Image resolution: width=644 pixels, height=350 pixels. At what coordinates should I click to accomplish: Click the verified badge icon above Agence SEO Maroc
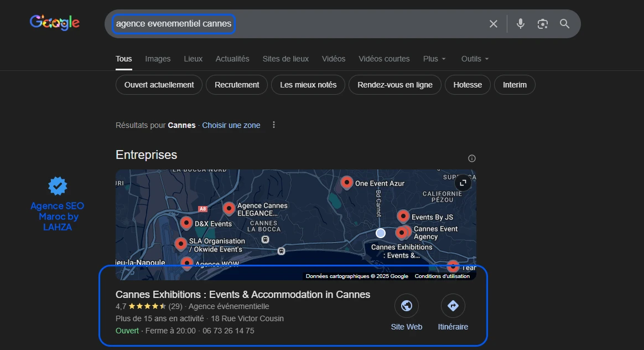pyautogui.click(x=58, y=186)
